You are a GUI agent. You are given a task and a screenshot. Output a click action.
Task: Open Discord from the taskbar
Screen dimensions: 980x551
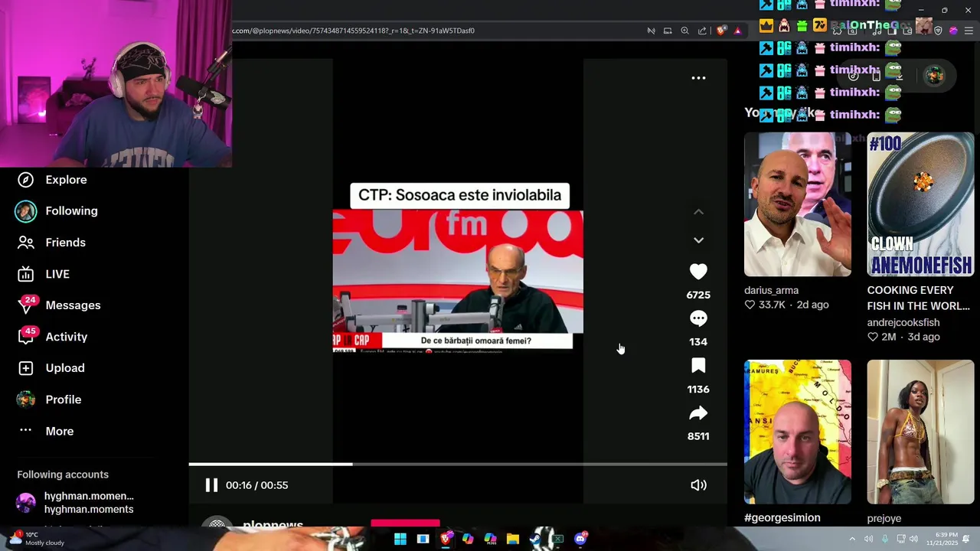point(580,539)
